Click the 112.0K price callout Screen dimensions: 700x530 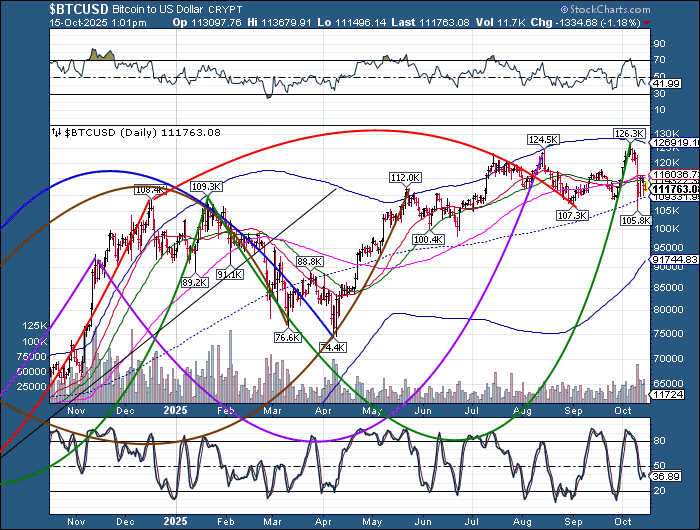pyautogui.click(x=404, y=178)
